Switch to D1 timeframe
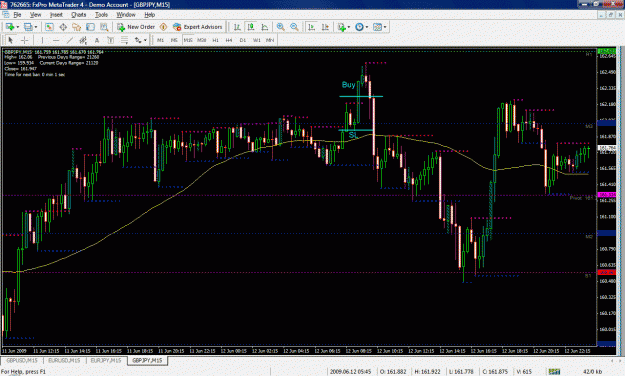This screenshot has width=625, height=376. pyautogui.click(x=243, y=40)
